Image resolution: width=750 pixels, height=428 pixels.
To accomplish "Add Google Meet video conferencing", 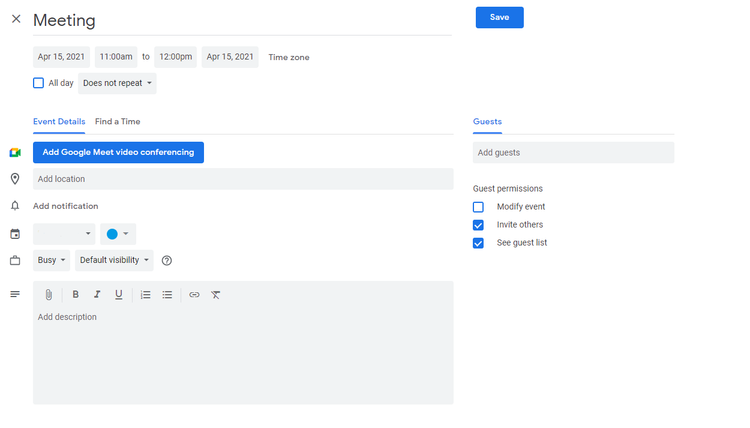I will click(118, 152).
